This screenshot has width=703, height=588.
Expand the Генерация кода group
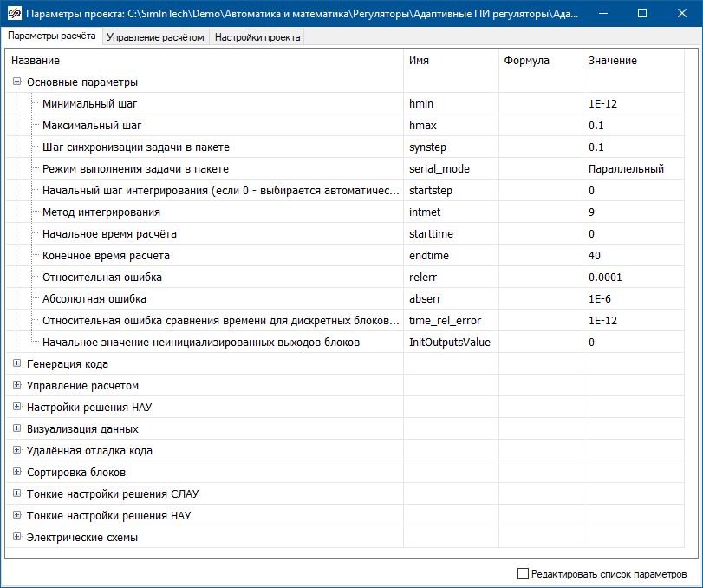tap(16, 364)
